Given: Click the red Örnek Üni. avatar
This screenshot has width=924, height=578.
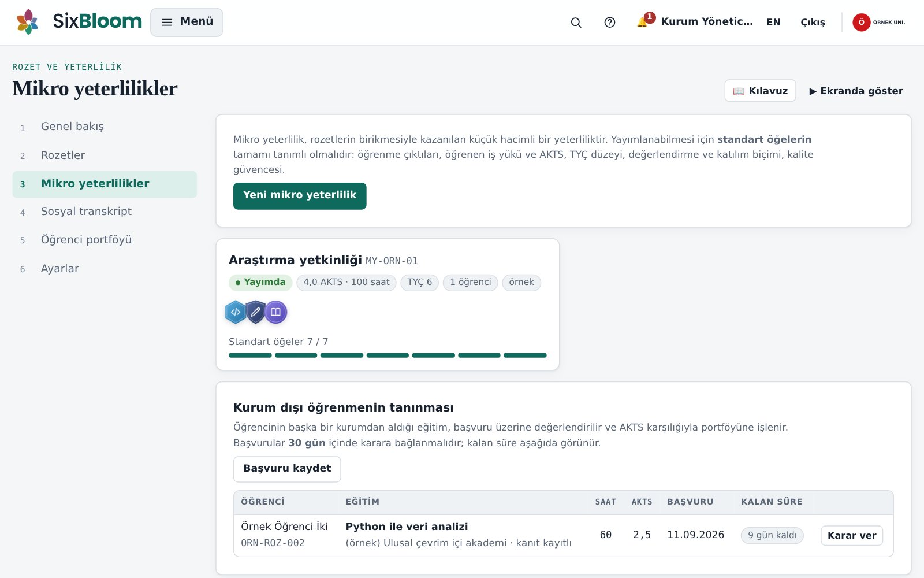Looking at the screenshot, I should (861, 23).
